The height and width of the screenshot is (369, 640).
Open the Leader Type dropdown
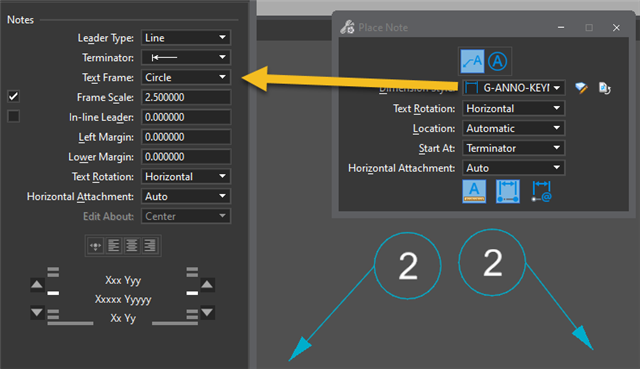(186, 38)
